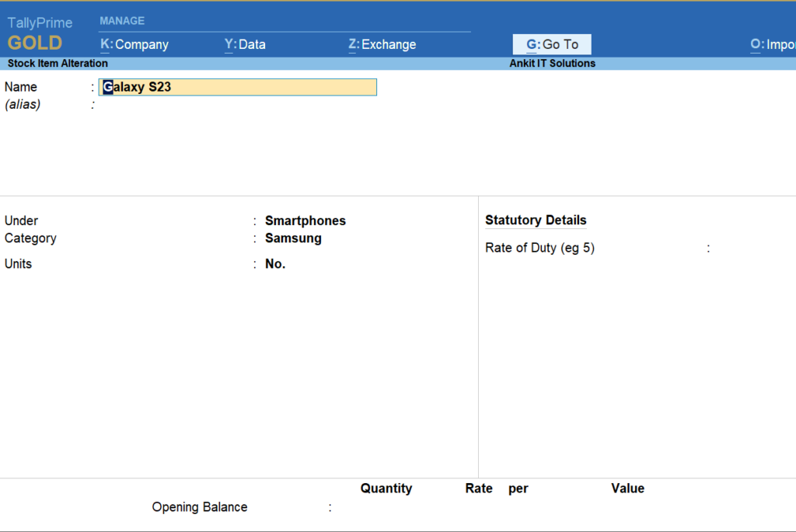
Task: Open the Company menu
Action: click(134, 44)
